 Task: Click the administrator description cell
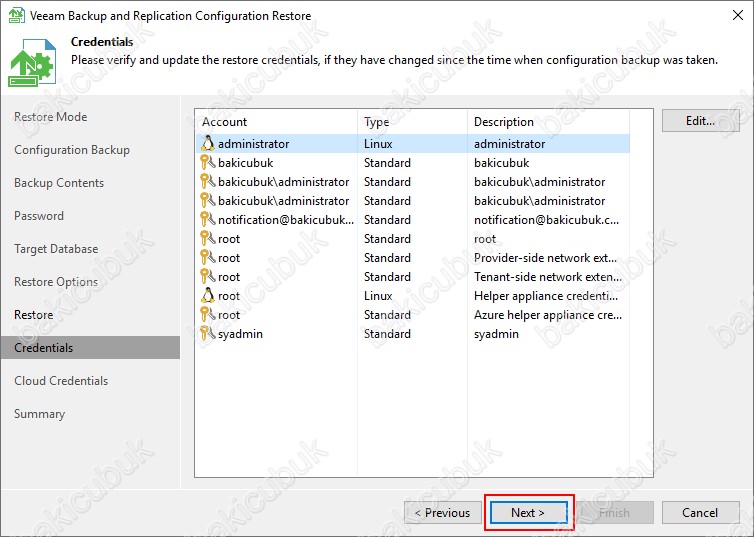[510, 144]
